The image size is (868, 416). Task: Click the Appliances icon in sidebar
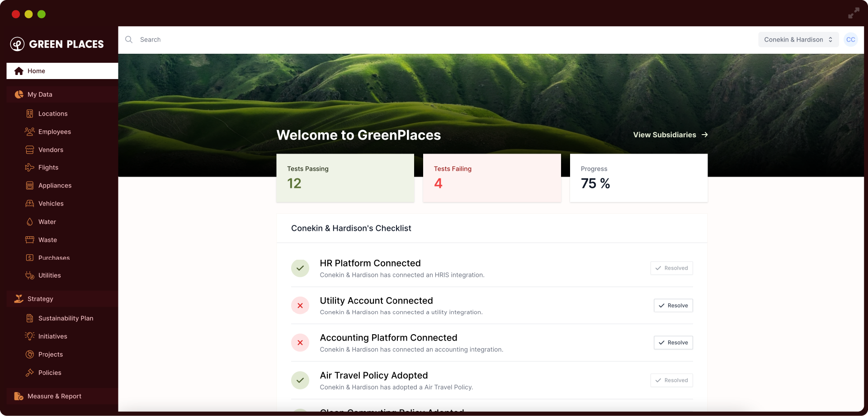[30, 186]
